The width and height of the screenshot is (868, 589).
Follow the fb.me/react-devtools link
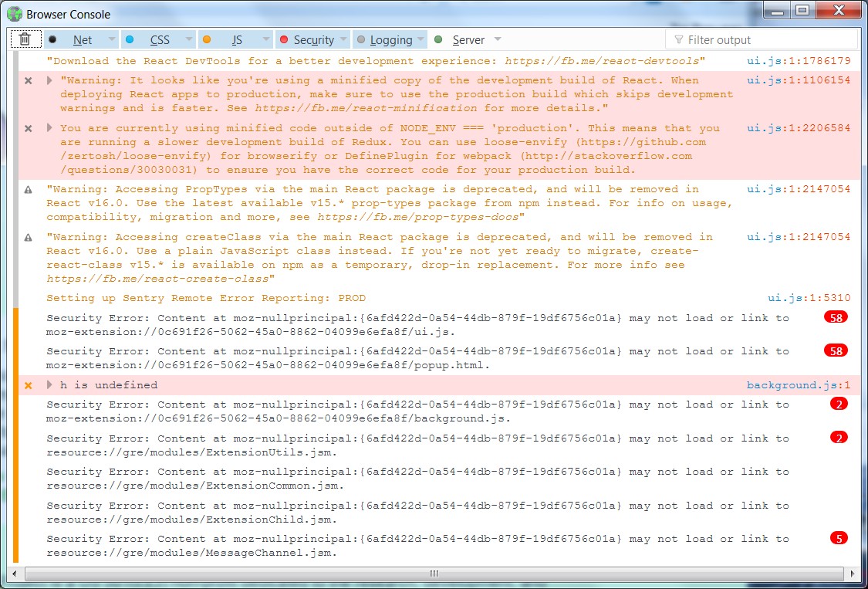coord(602,61)
